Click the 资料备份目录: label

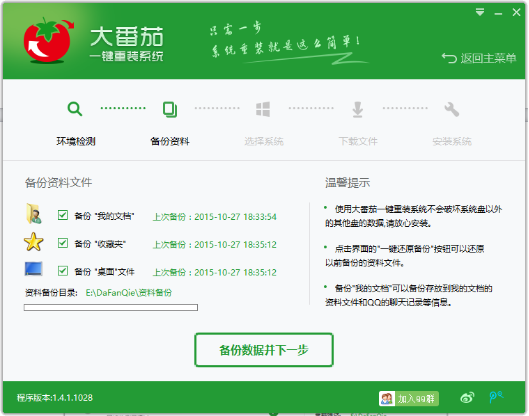pyautogui.click(x=51, y=293)
